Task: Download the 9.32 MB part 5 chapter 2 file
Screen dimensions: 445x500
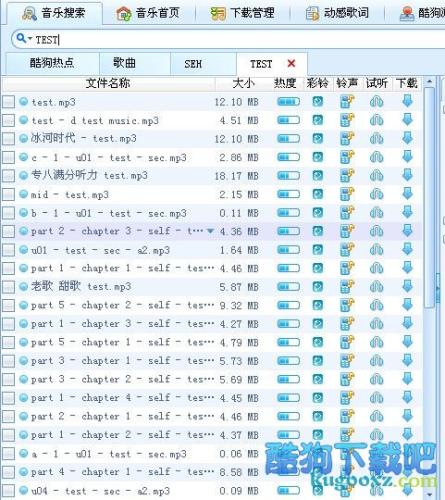Action: click(408, 305)
